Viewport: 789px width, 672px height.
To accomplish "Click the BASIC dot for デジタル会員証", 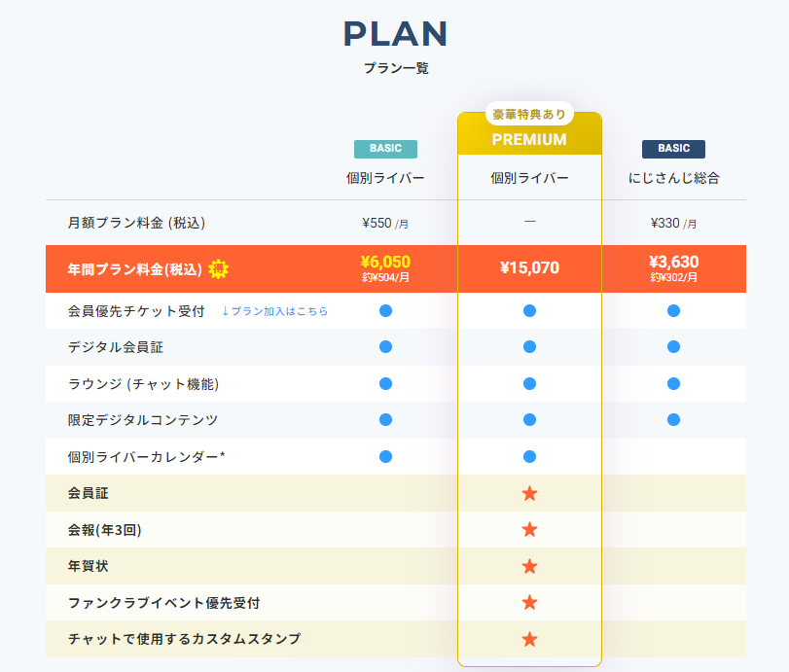I will (385, 347).
